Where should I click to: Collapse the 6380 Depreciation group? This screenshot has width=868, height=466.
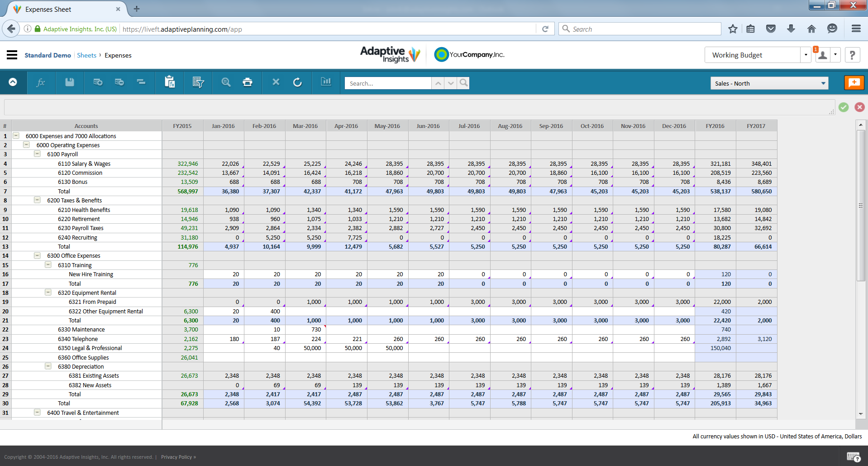[48, 366]
